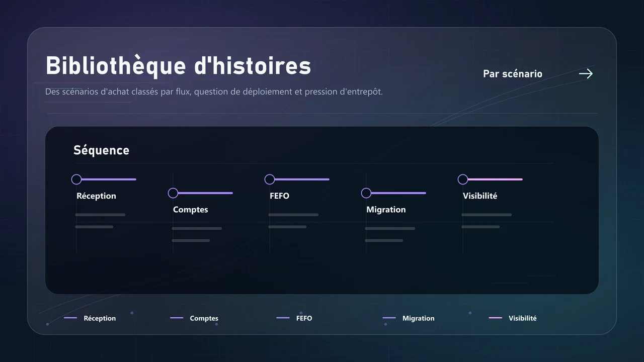Click the FEFO step label in the sequence
The width and height of the screenshot is (644, 362).
click(279, 196)
